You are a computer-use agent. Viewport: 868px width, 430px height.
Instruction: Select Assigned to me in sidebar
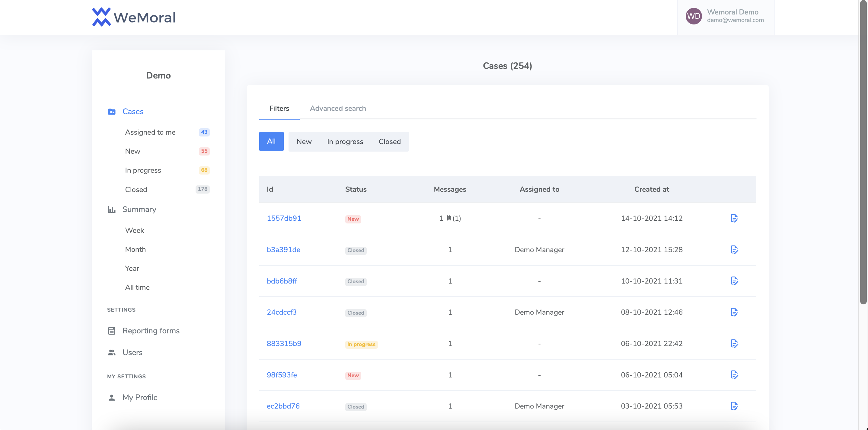point(150,132)
